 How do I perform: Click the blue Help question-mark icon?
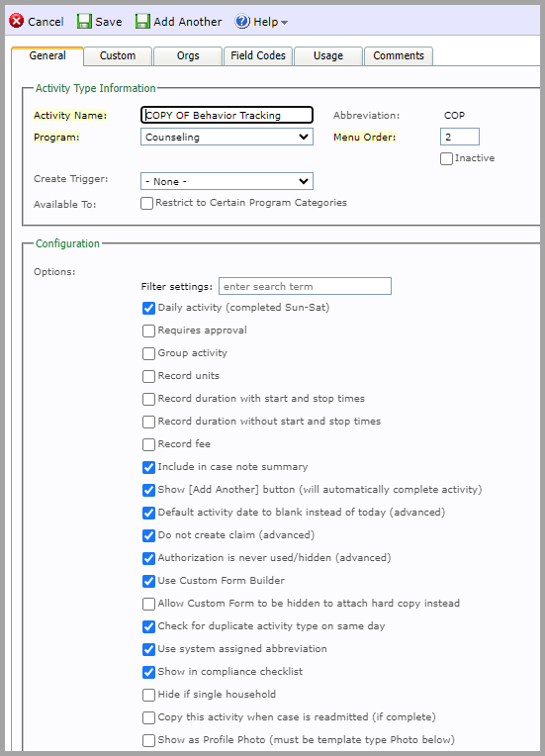click(x=242, y=21)
